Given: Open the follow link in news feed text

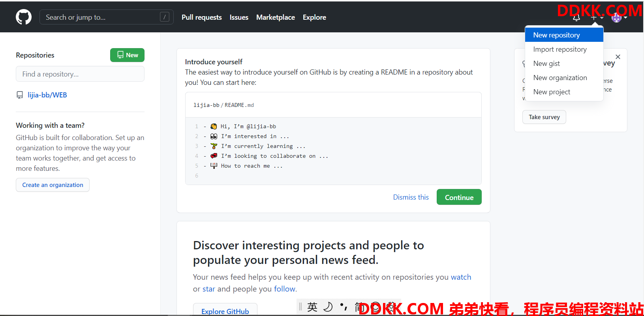Looking at the screenshot, I should pyautogui.click(x=285, y=289).
